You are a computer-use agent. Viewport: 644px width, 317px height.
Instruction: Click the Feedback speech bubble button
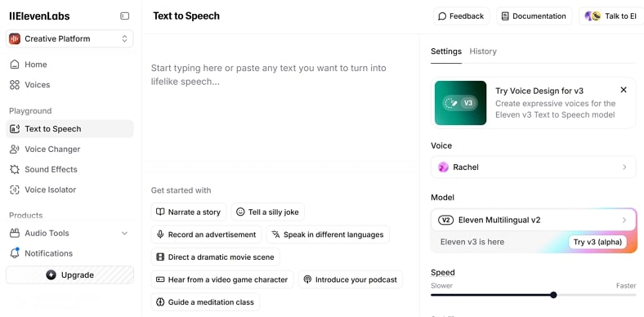point(461,16)
